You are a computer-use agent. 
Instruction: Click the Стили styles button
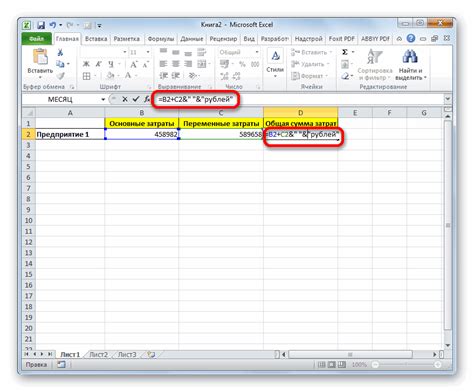tap(275, 63)
